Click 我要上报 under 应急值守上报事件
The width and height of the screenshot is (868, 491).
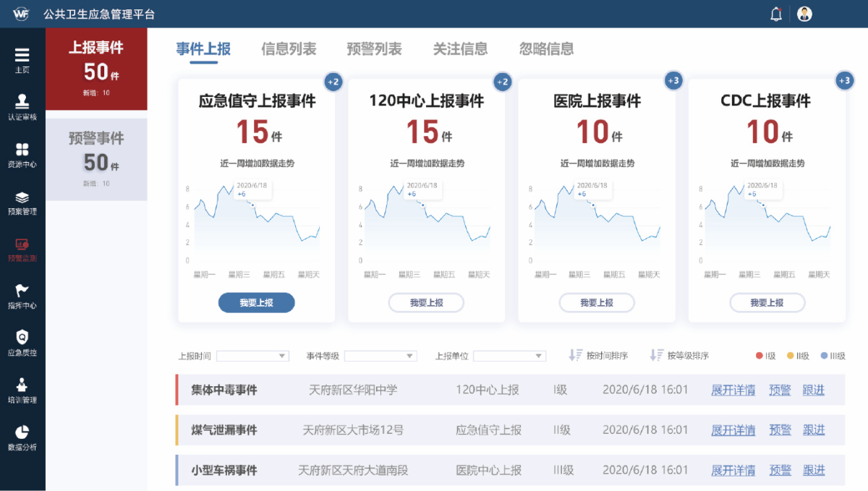click(256, 303)
